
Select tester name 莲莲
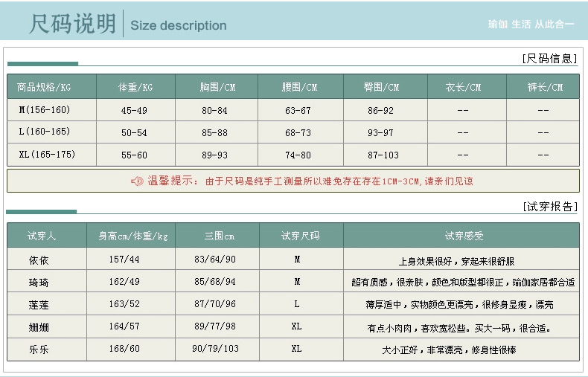pos(39,305)
